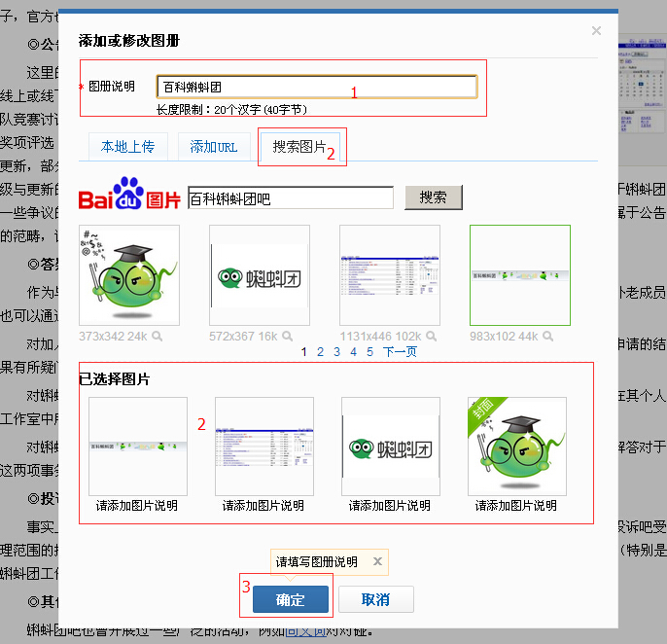Image resolution: width=667 pixels, height=644 pixels.
Task: Add caption under first selected image
Action: pyautogui.click(x=137, y=506)
